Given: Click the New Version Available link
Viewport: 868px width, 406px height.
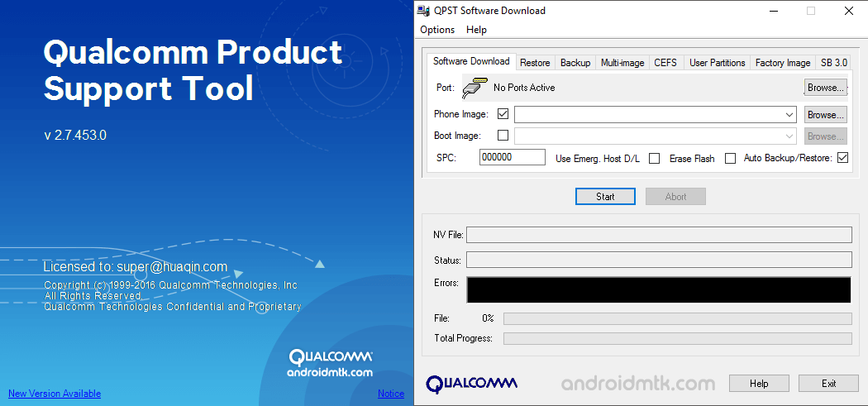Looking at the screenshot, I should click(x=55, y=394).
